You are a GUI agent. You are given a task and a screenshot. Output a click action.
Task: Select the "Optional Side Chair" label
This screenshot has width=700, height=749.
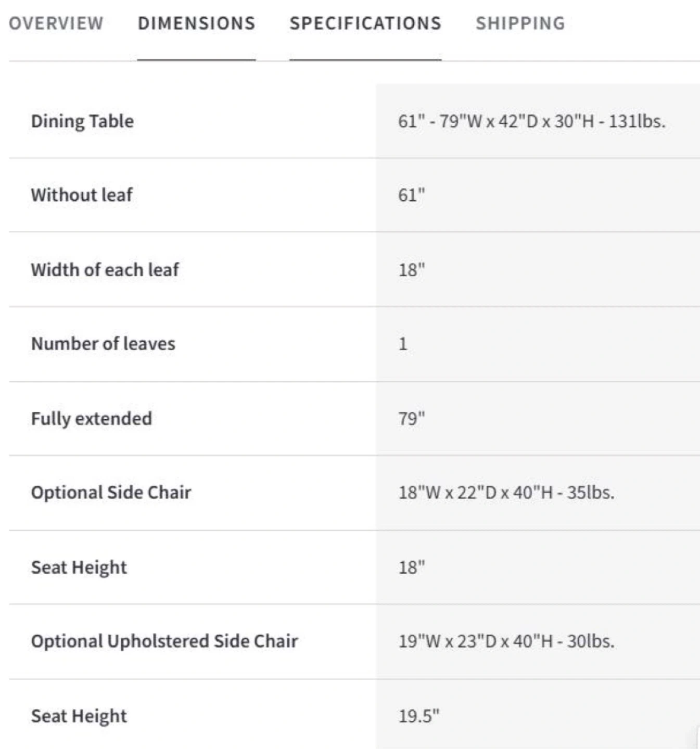point(111,493)
